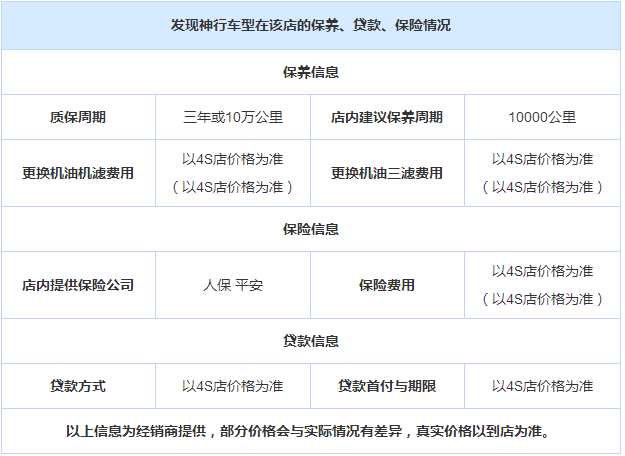Viewport: 625px width, 456px height.
Task: Click the 发现神行车型 table title header
Action: click(311, 25)
